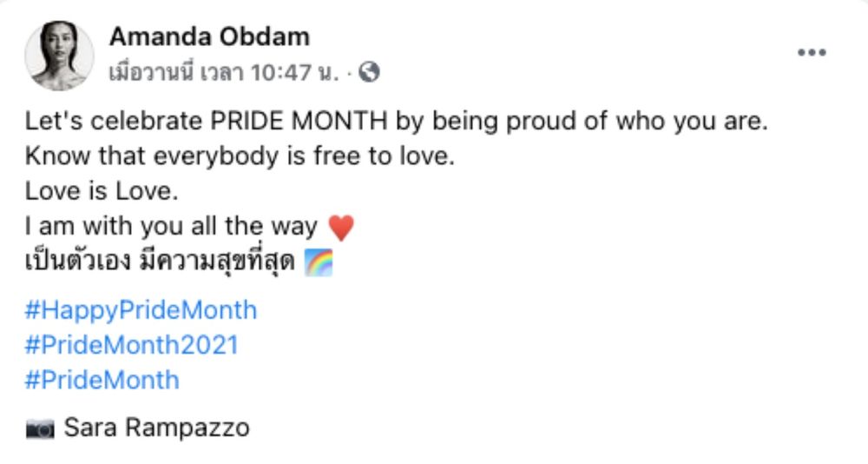
Task: Open the #PrideMonth2021 hashtag
Action: [132, 345]
